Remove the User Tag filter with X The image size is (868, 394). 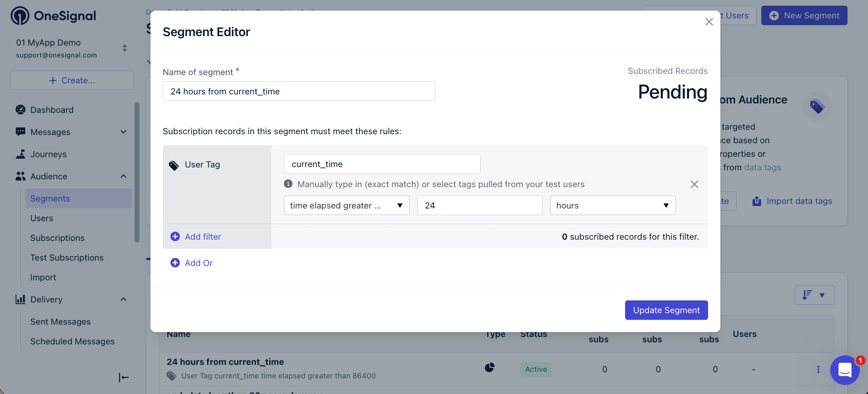click(x=694, y=184)
